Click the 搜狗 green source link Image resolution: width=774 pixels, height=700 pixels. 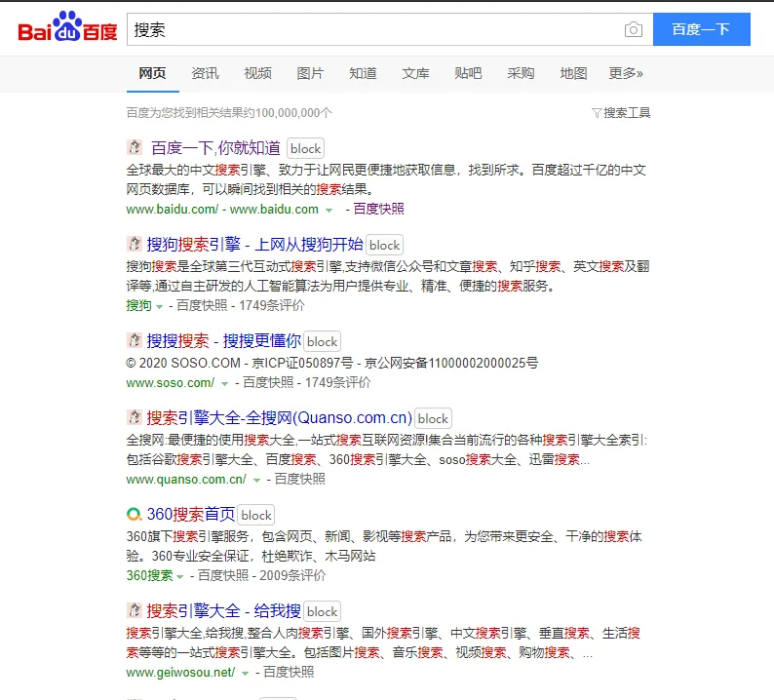(138, 305)
